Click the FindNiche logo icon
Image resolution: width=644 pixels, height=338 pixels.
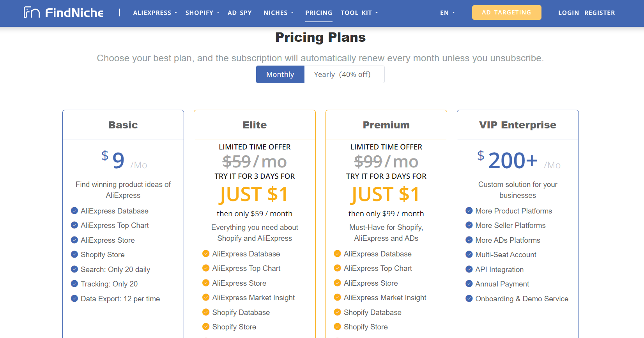32,12
